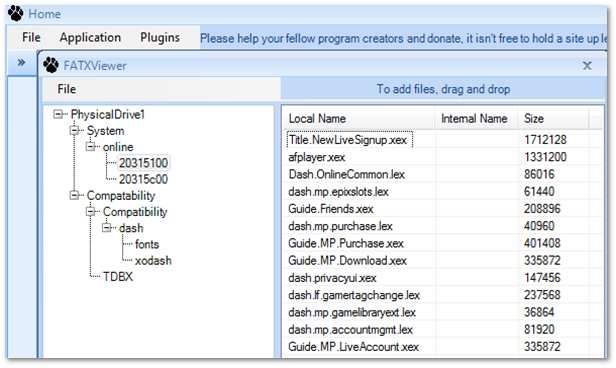The width and height of the screenshot is (616, 368).
Task: Click size value 237568
Action: click(x=542, y=295)
